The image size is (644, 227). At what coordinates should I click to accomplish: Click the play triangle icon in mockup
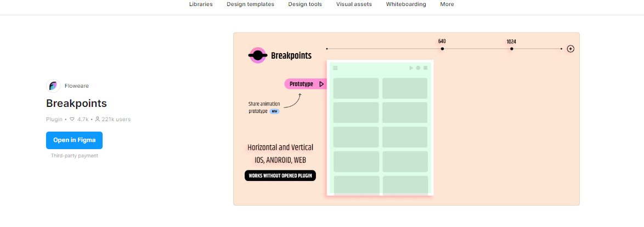[411, 68]
